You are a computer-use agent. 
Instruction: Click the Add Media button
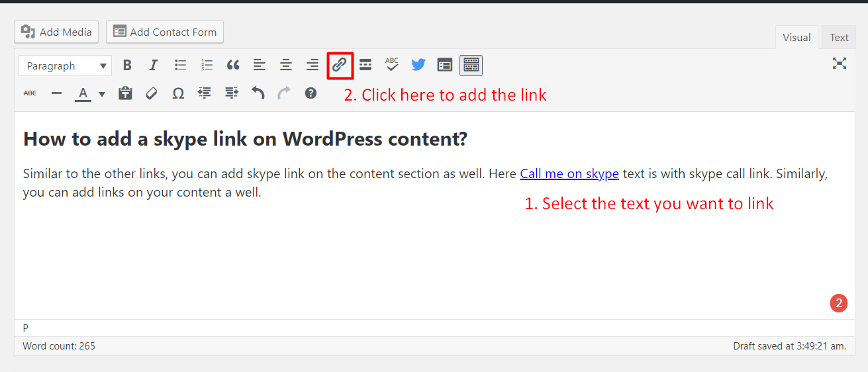coord(56,32)
